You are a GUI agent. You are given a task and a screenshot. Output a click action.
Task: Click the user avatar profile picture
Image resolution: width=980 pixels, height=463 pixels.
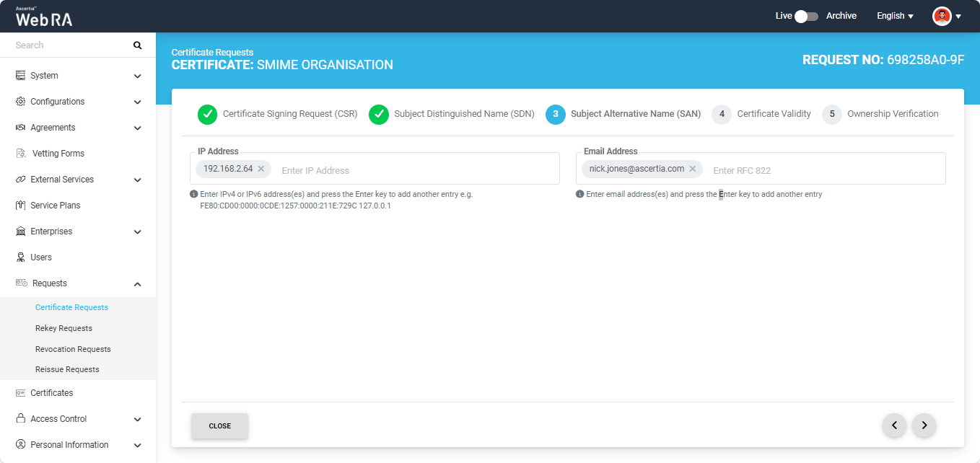[942, 16]
